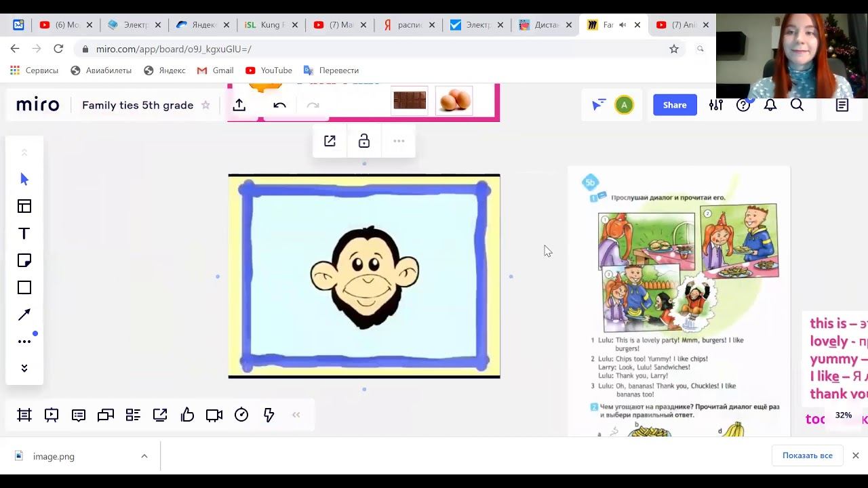Select the cursor arrow tool
This screenshot has height=488, width=868.
(x=24, y=179)
